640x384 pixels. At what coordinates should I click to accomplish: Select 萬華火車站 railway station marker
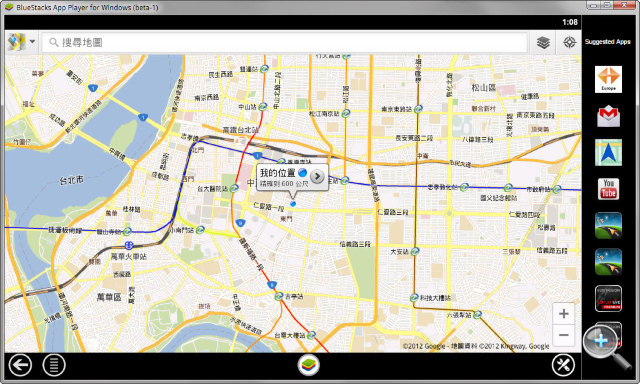tap(129, 245)
